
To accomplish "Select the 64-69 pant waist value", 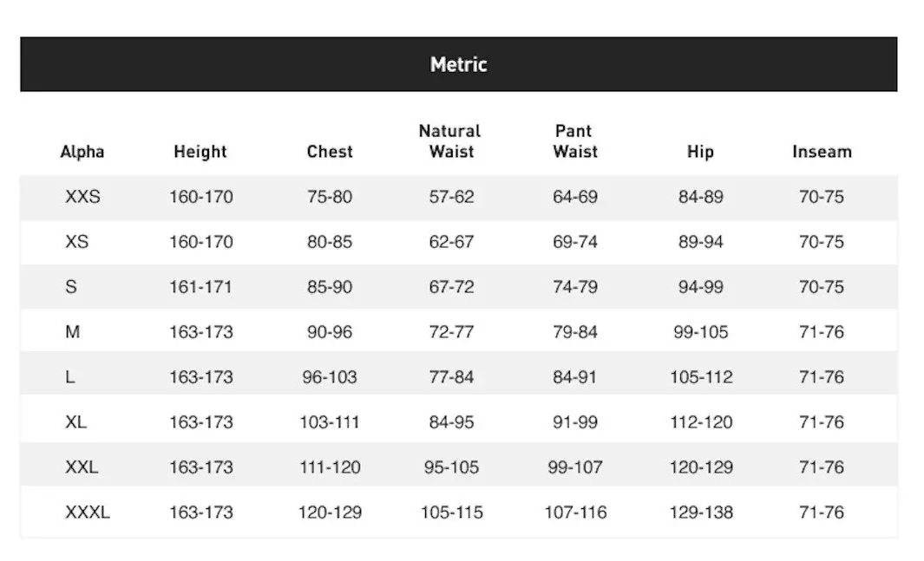I will (x=575, y=197).
